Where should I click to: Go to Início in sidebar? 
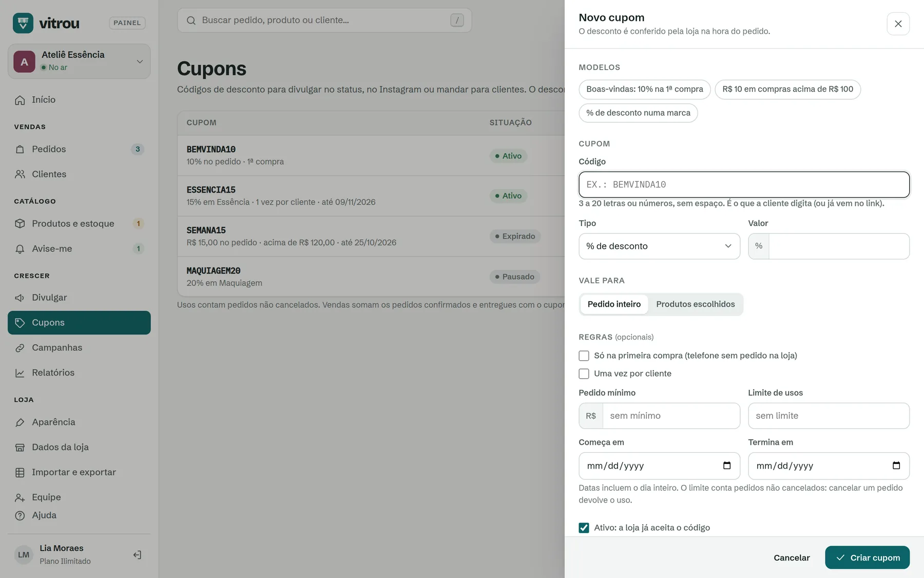[x=79, y=100]
